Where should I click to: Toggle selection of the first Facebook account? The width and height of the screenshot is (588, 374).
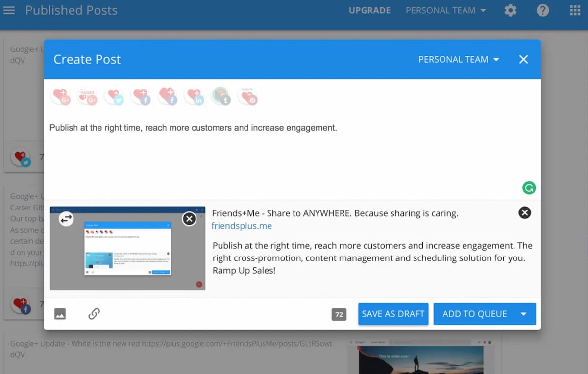point(141,96)
